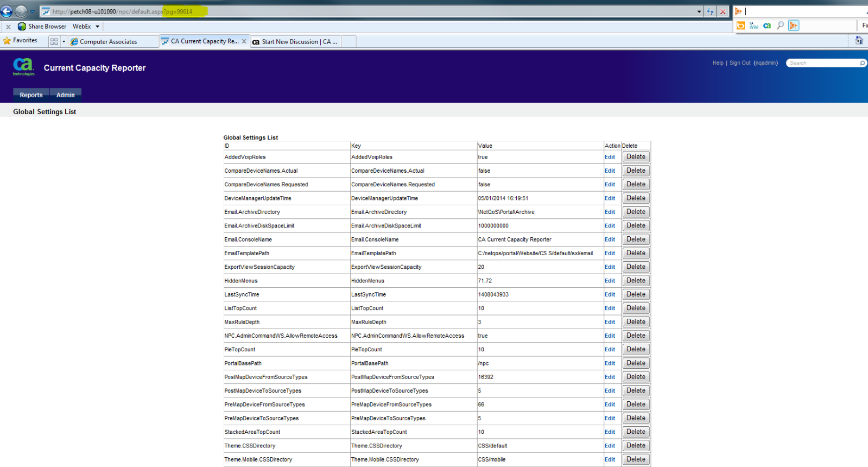Viewport: 868px width, 467px height.
Task: Edit the PortalBasePath setting
Action: (x=610, y=363)
